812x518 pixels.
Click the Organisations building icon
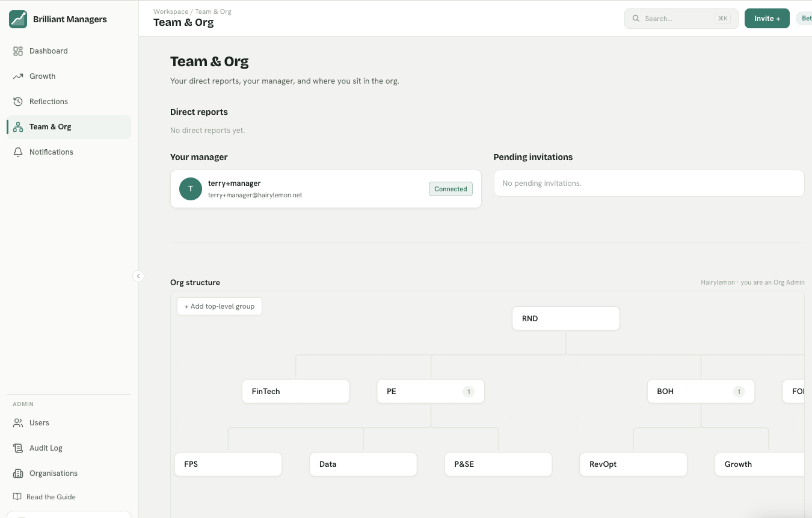coord(18,473)
